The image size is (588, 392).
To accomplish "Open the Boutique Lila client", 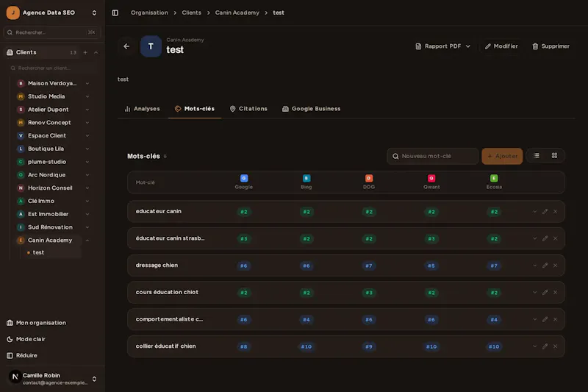I will click(46, 149).
